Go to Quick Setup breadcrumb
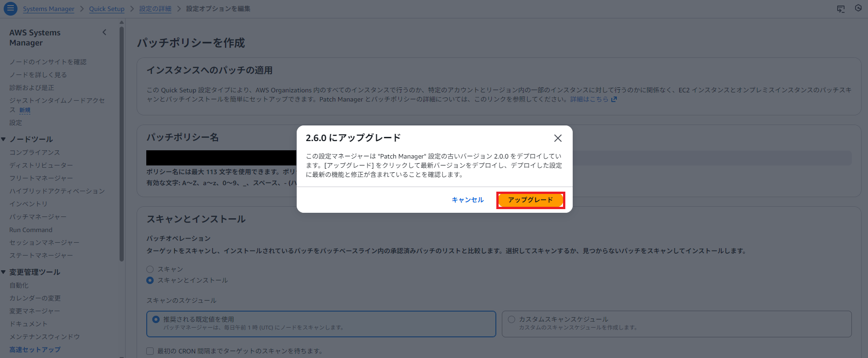Viewport: 868px width, 358px height. pyautogui.click(x=107, y=9)
